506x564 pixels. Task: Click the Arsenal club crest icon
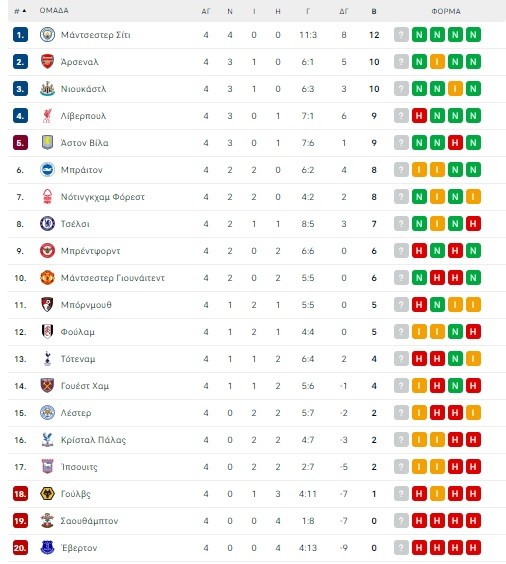[x=47, y=62]
